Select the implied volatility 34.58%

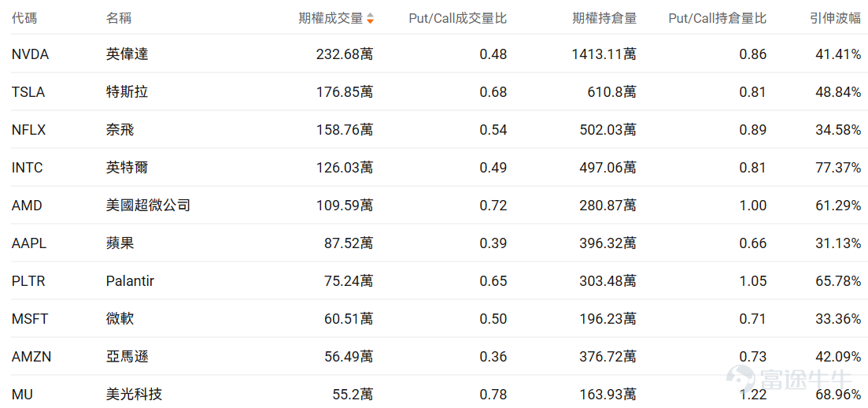pyautogui.click(x=838, y=130)
